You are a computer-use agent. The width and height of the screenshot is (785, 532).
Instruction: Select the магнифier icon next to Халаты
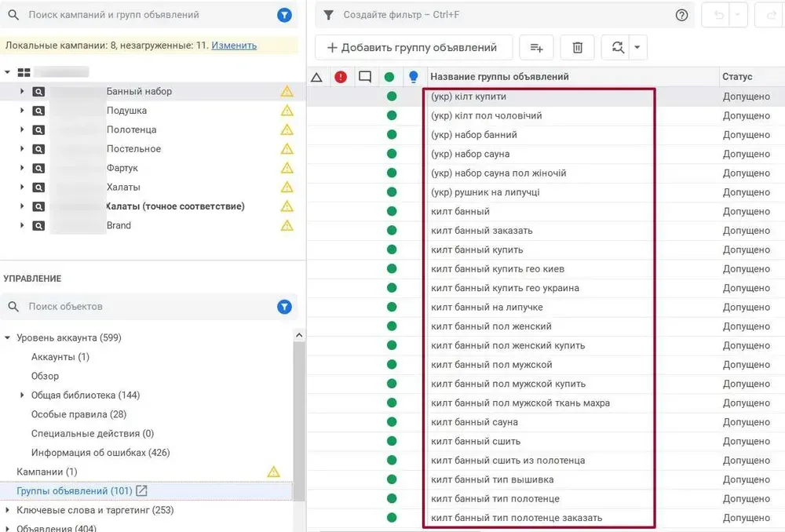click(x=38, y=187)
